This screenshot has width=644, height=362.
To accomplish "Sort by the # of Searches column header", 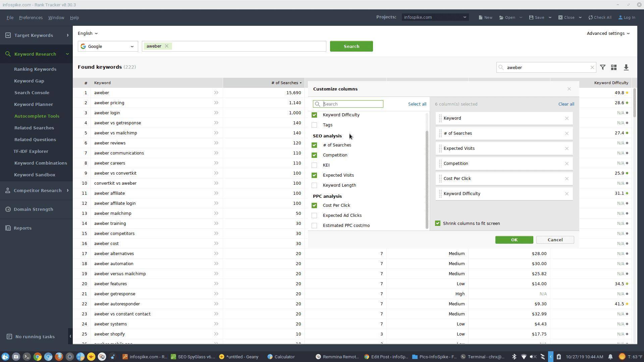I will [263, 83].
